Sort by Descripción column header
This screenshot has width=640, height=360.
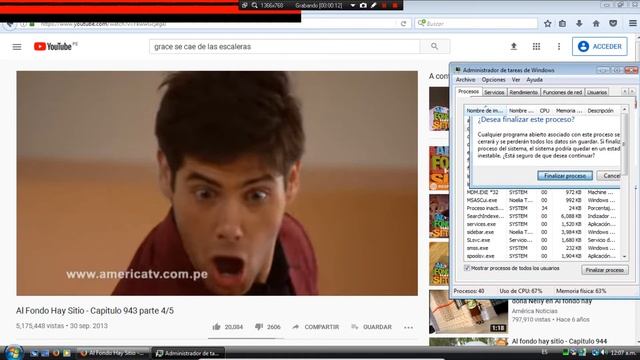(600, 111)
